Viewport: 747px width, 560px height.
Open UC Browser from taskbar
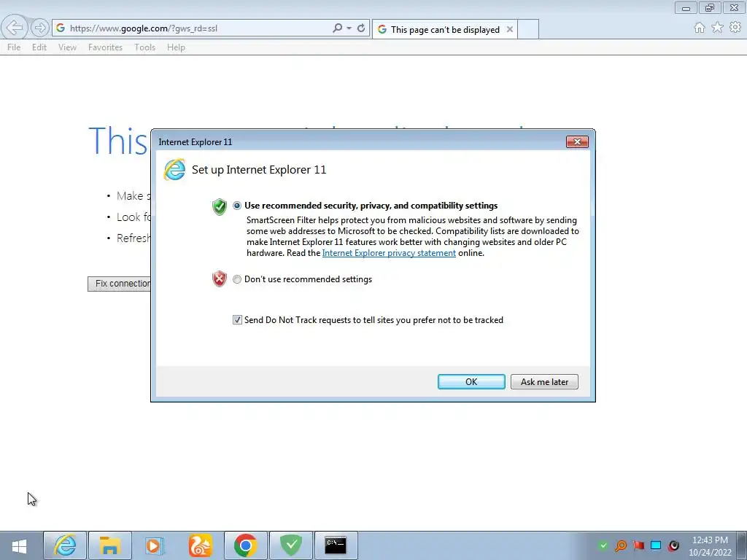[x=200, y=545]
